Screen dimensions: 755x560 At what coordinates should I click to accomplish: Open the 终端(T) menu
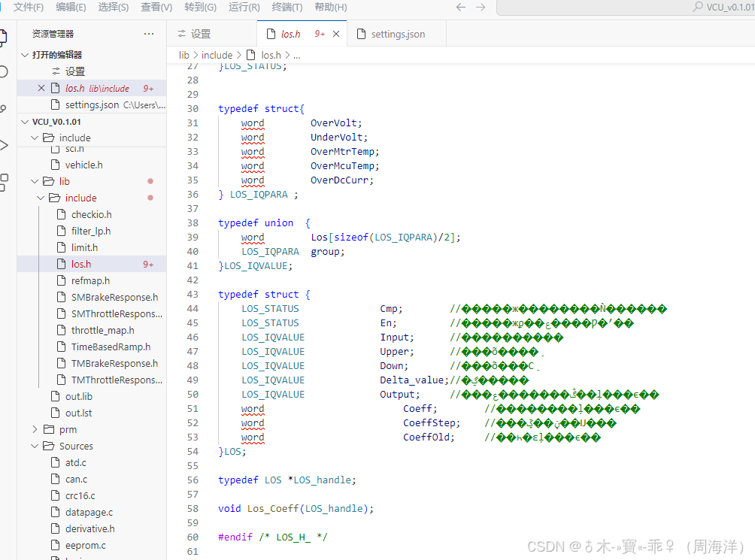pos(287,8)
